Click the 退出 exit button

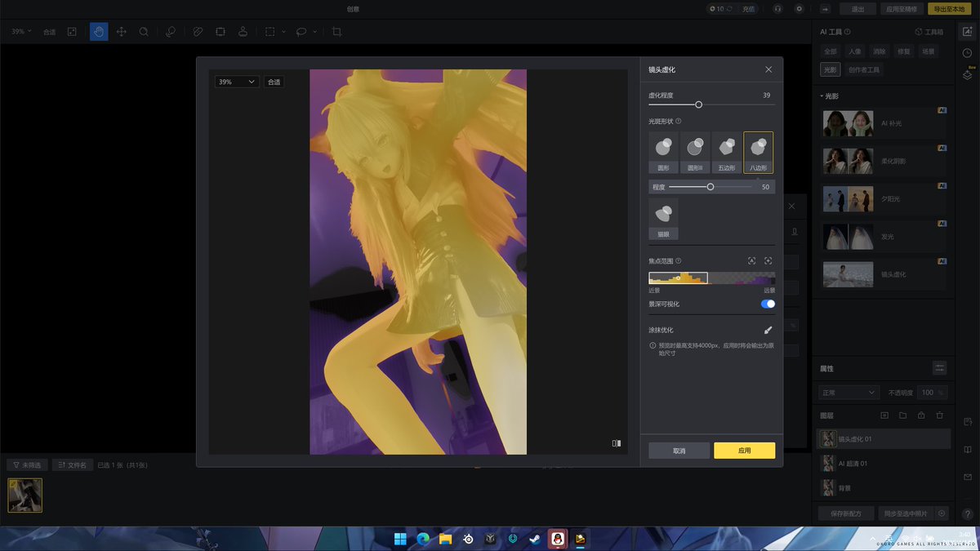pos(857,9)
